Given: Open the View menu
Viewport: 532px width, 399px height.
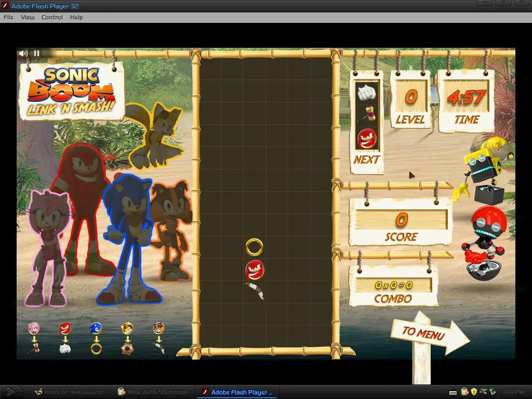Looking at the screenshot, I should (28, 17).
